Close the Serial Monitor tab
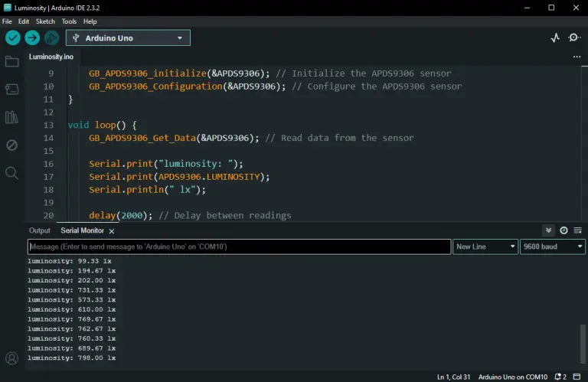The height and width of the screenshot is (382, 588). click(x=111, y=231)
